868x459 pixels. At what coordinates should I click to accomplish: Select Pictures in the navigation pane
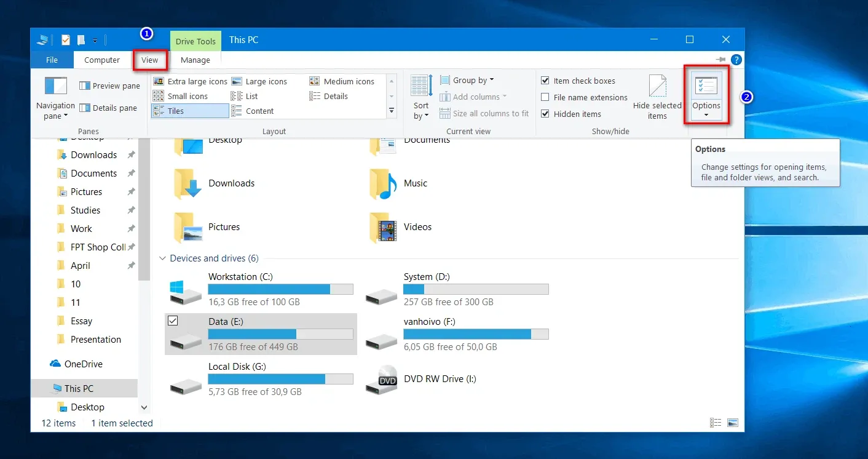click(x=86, y=191)
